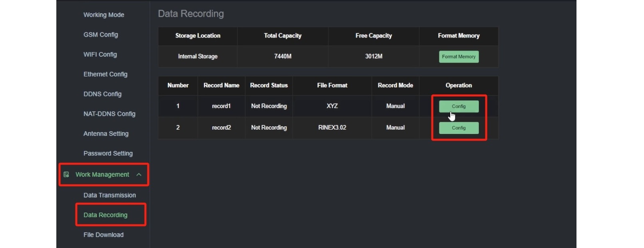Collapse the Work Management chevron arrow
Screen dimensions: 644x248
(x=139, y=175)
